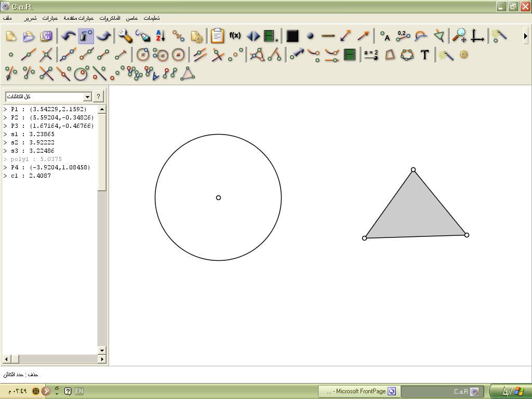The image size is (532, 399).
Task: Click the system tray help question-mark icon
Action: pyautogui.click(x=68, y=391)
